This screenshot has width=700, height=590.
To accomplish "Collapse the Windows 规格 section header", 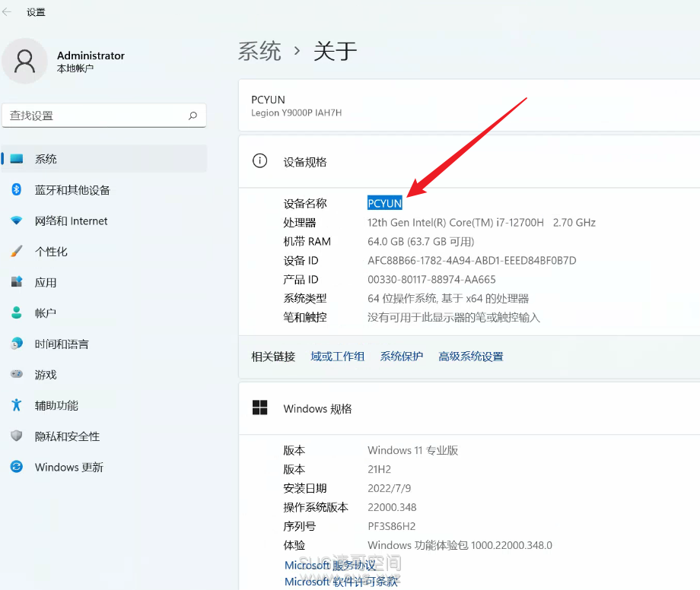I will [x=469, y=408].
